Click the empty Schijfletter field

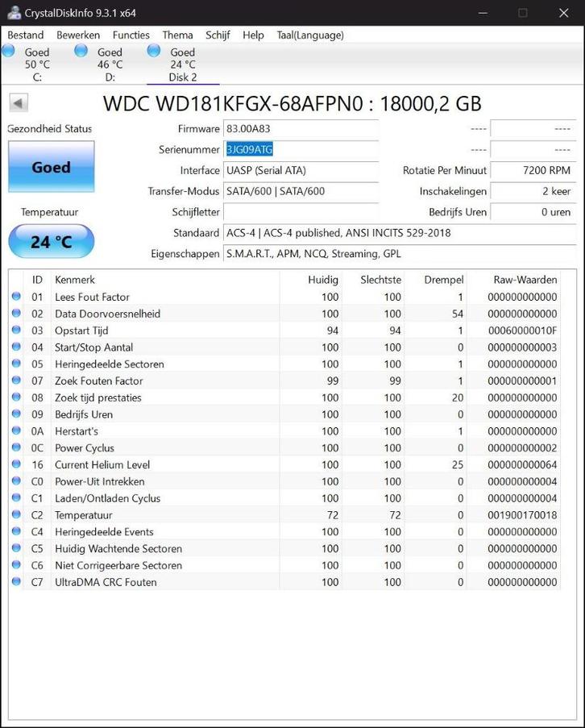pos(301,212)
